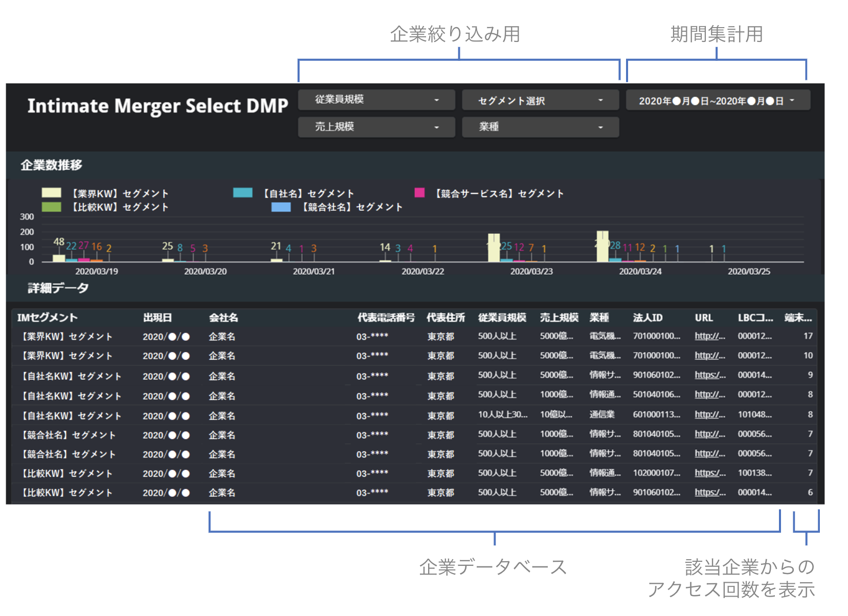Open the https link in last row

pos(709,492)
